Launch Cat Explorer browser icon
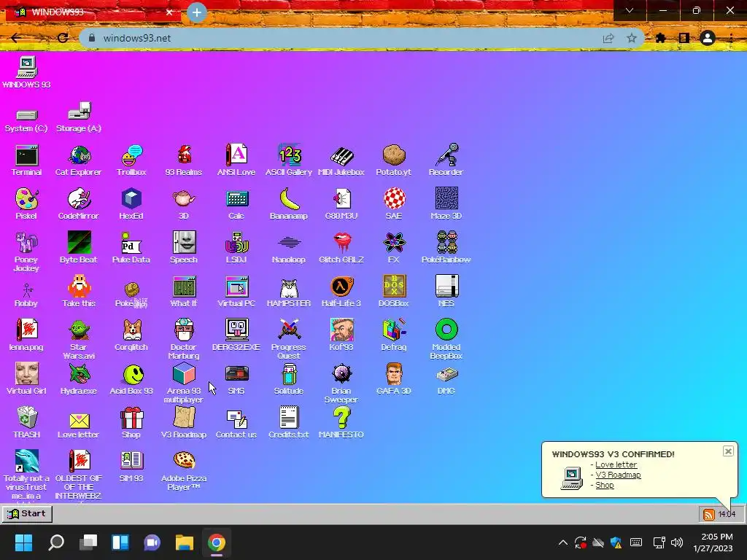 click(79, 160)
